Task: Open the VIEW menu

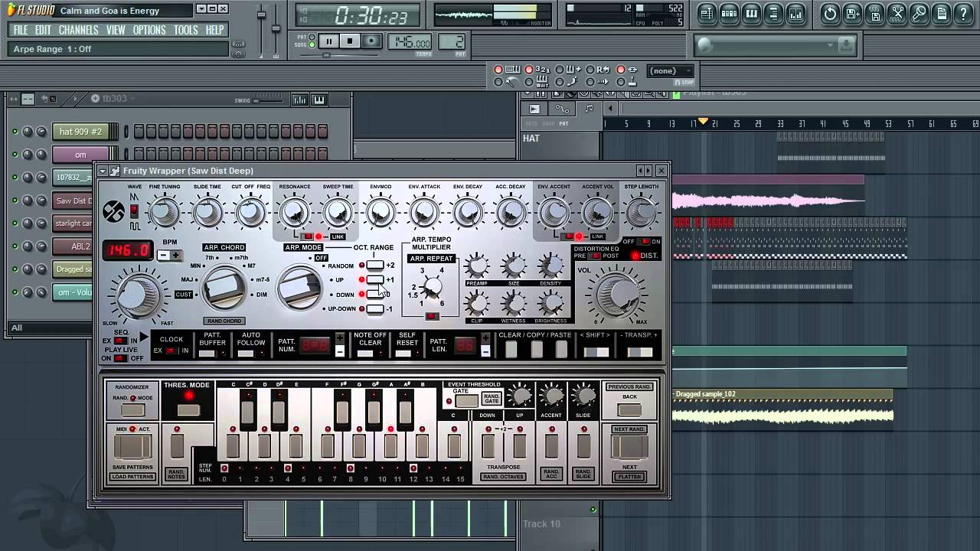Action: coord(116,30)
